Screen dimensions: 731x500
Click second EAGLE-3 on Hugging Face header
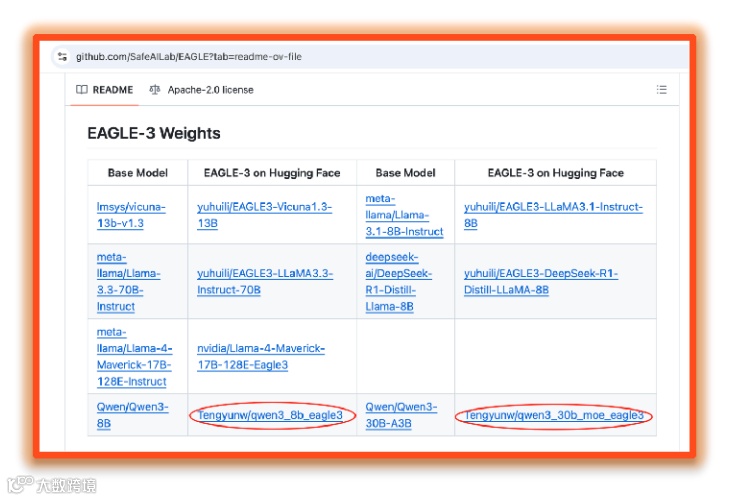(555, 173)
